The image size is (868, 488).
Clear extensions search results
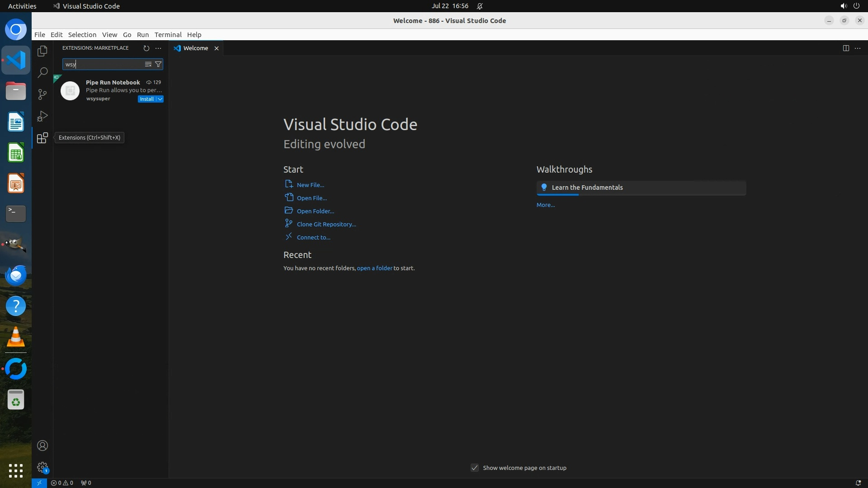(x=148, y=64)
